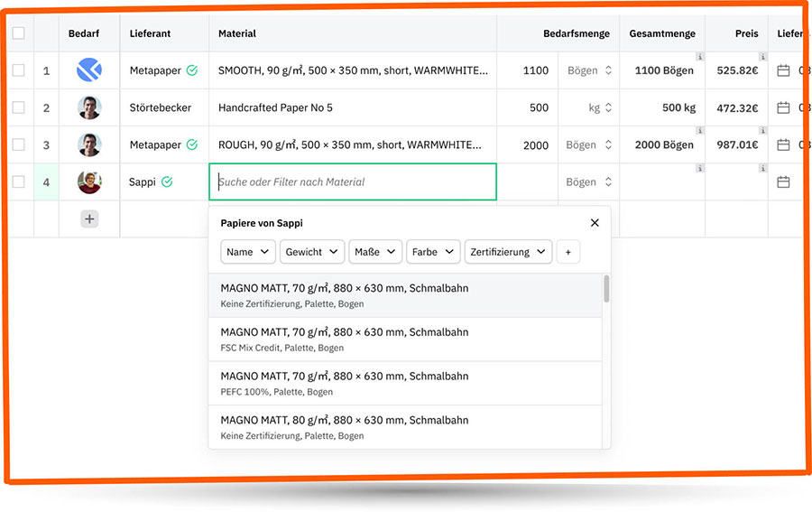Add another filter with the + button
The image size is (812, 512).
568,252
